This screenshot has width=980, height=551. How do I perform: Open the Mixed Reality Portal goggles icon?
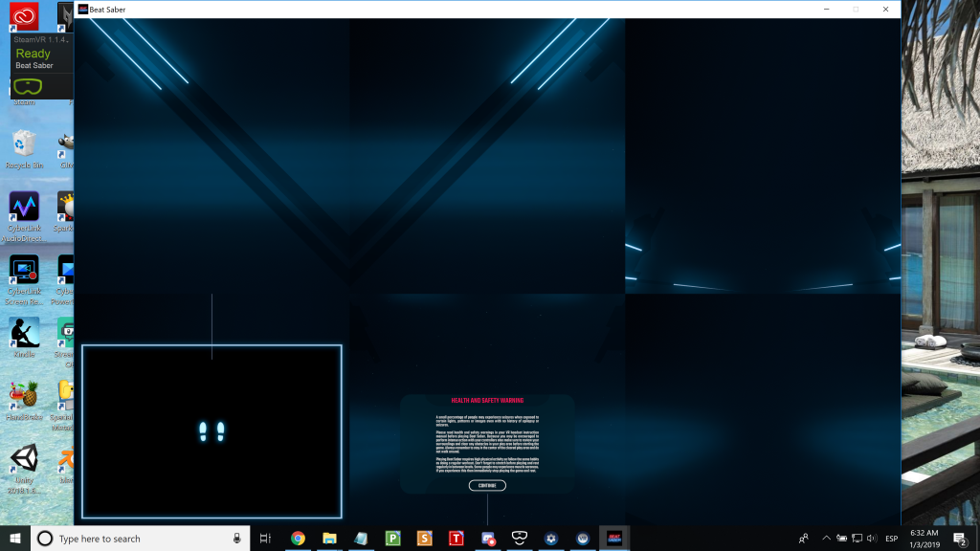point(518,538)
